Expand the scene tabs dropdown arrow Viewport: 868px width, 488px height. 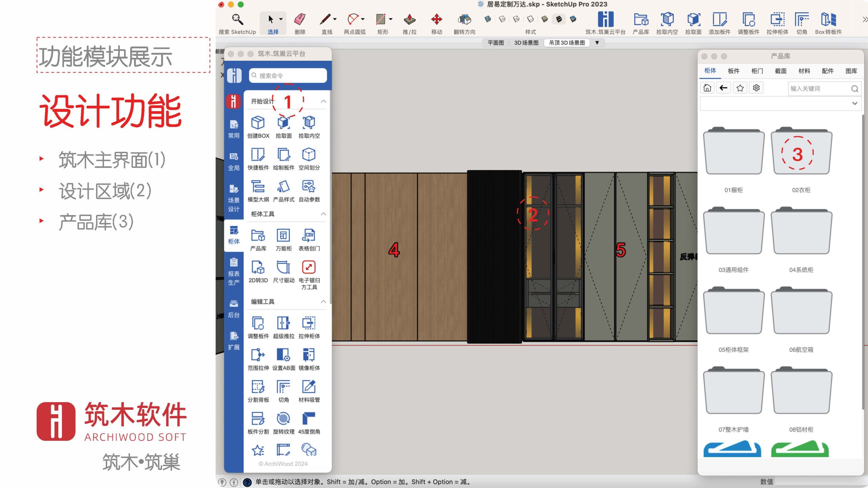tap(597, 43)
